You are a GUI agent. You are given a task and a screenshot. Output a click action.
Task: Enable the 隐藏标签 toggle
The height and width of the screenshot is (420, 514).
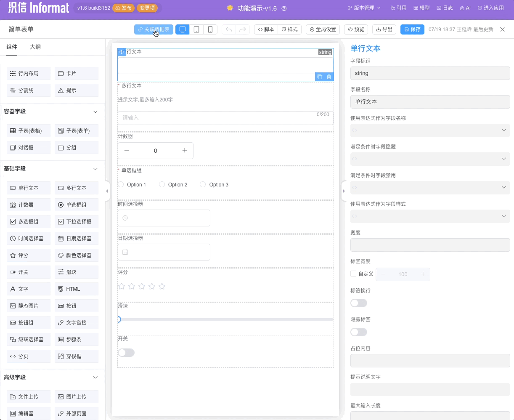point(358,332)
